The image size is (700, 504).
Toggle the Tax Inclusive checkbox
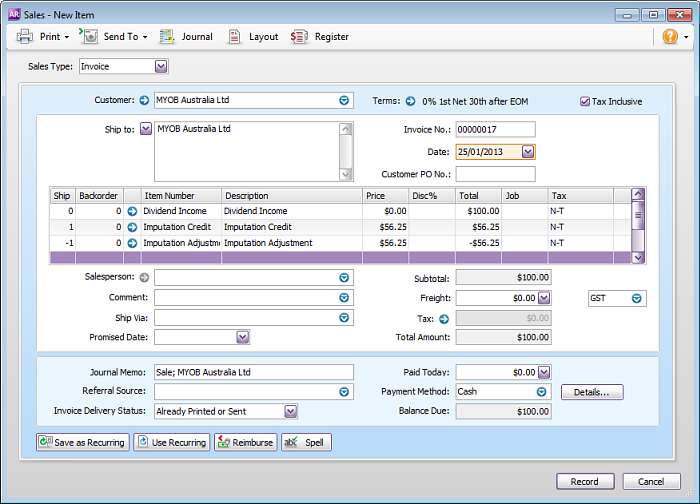[585, 101]
